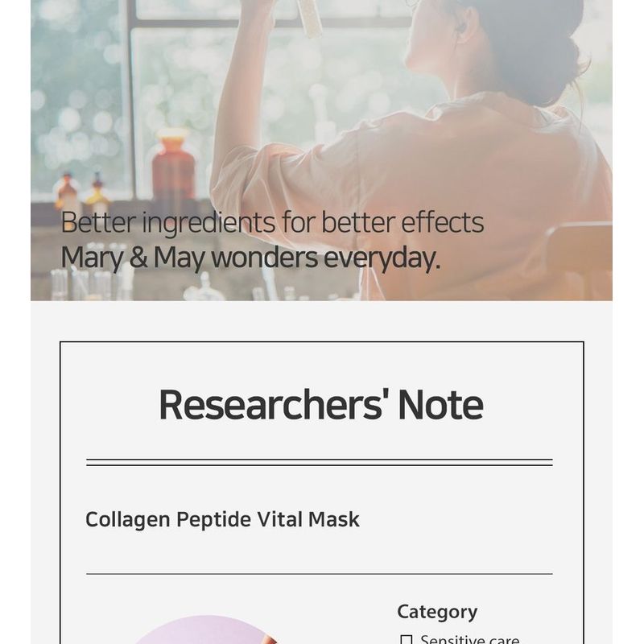Click the test tube held up high
Image resolution: width=644 pixels, height=644 pixels.
310,18
